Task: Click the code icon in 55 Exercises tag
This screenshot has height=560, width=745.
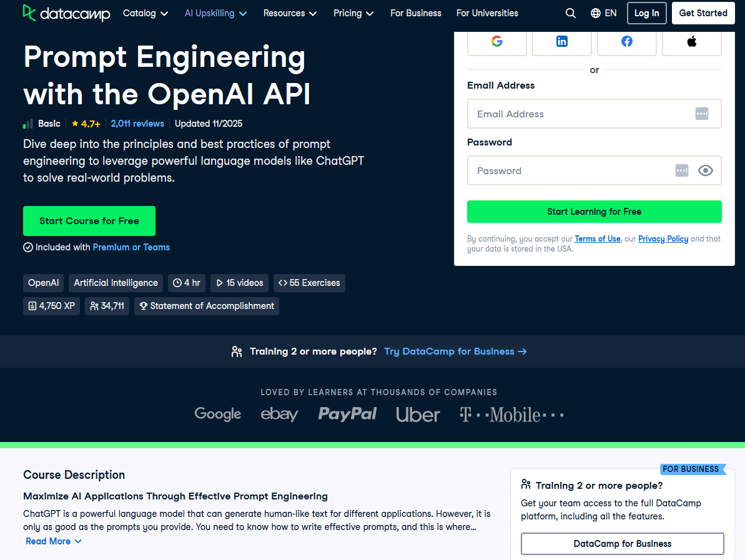Action: tap(283, 283)
